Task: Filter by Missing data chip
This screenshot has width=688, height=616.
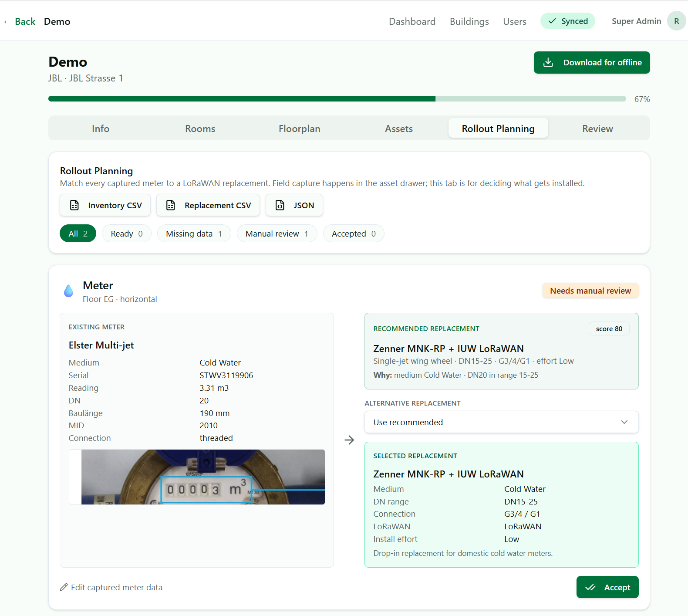Action: 194,234
